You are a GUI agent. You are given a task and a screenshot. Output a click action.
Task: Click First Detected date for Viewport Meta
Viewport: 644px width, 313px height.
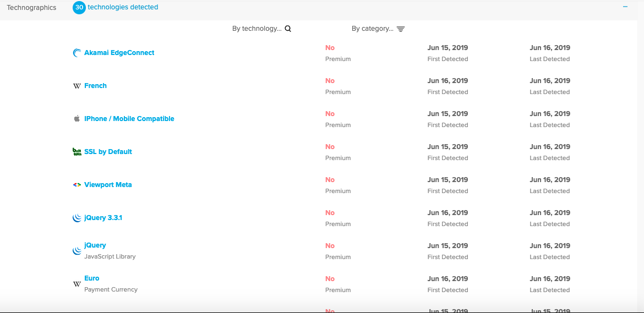(x=447, y=180)
